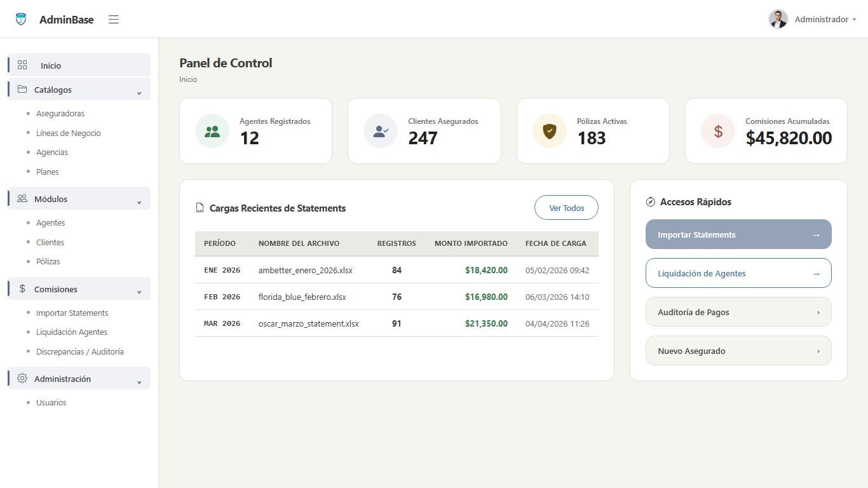868x488 pixels.
Task: Collapse the Administración section chevron
Action: (139, 382)
